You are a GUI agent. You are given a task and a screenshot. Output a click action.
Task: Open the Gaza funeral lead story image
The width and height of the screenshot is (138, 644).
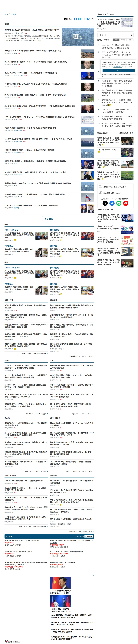click(78, 37)
